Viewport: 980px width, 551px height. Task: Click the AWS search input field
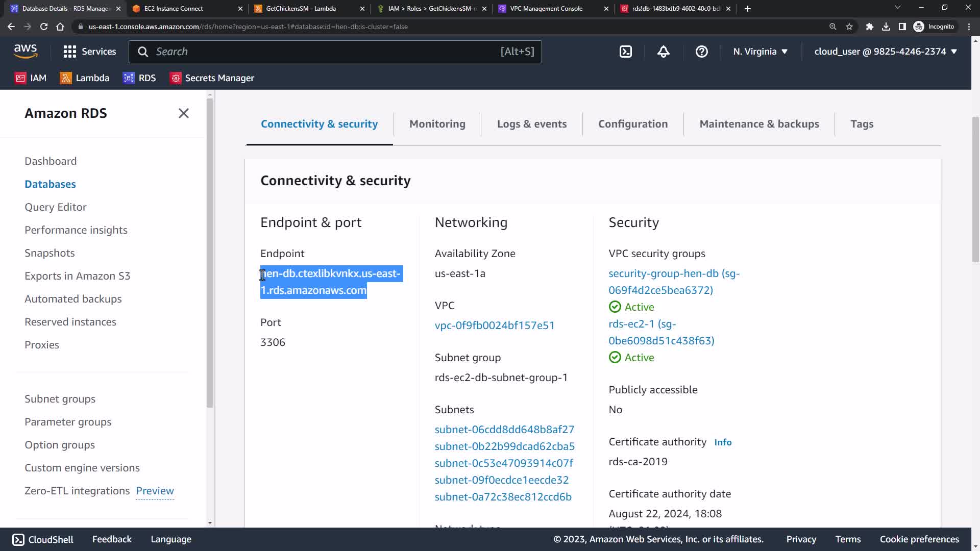click(x=327, y=52)
